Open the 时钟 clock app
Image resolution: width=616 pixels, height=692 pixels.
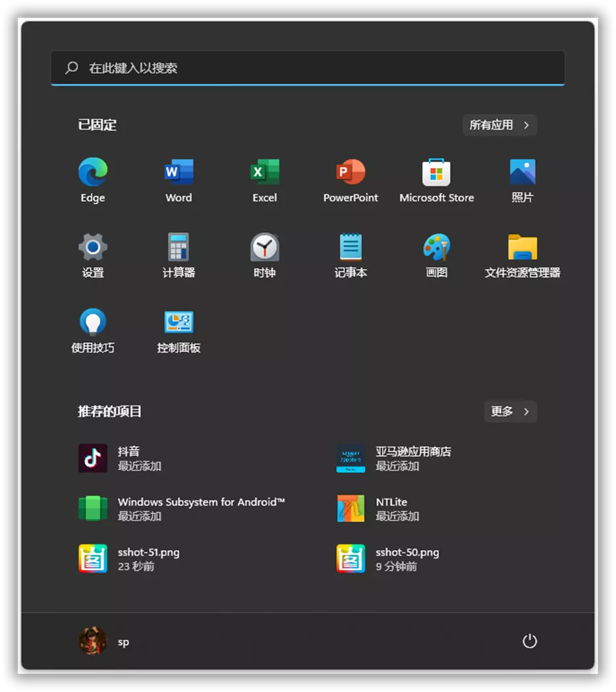pos(265,247)
